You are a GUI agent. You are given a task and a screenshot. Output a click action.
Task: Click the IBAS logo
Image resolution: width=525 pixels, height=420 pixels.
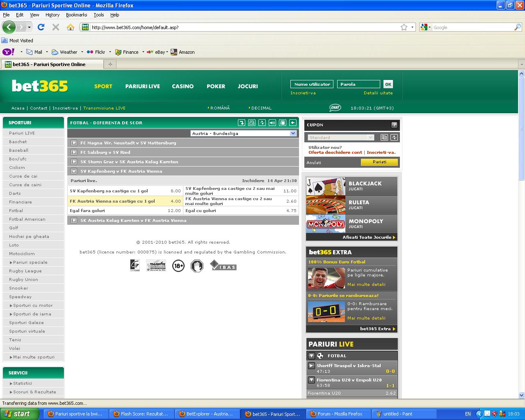223,266
